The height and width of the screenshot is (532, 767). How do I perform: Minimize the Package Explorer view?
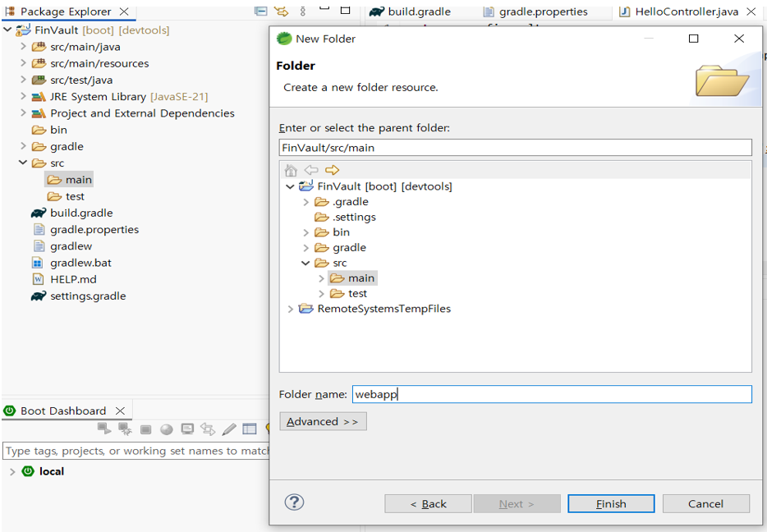[x=324, y=9]
